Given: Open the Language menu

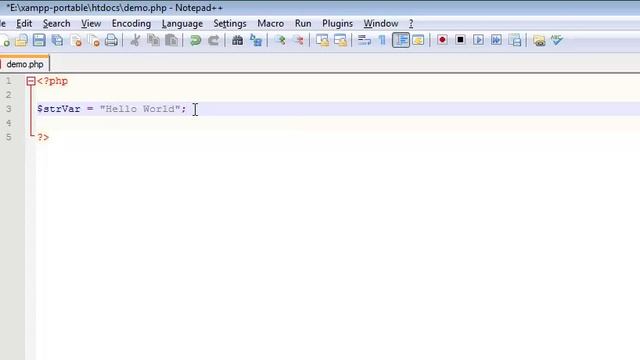Looking at the screenshot, I should click(182, 24).
